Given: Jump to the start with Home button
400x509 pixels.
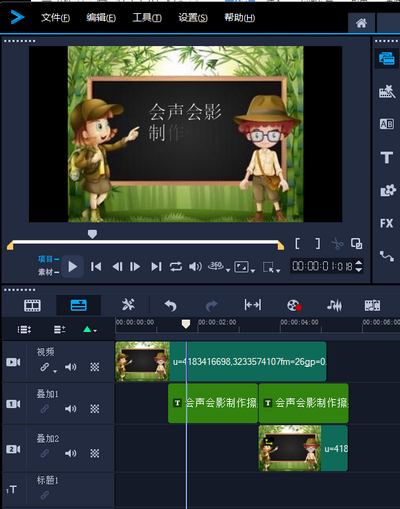Looking at the screenshot, I should pos(96,266).
